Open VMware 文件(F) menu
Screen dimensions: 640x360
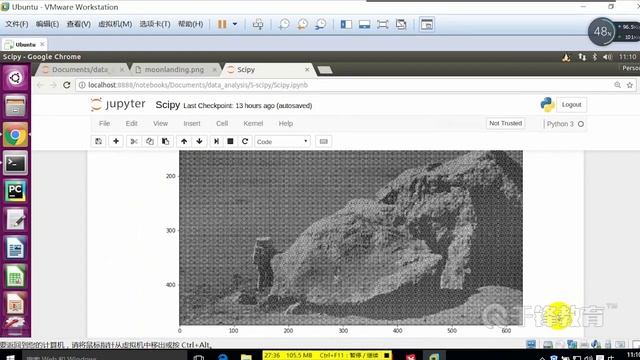(x=17, y=24)
